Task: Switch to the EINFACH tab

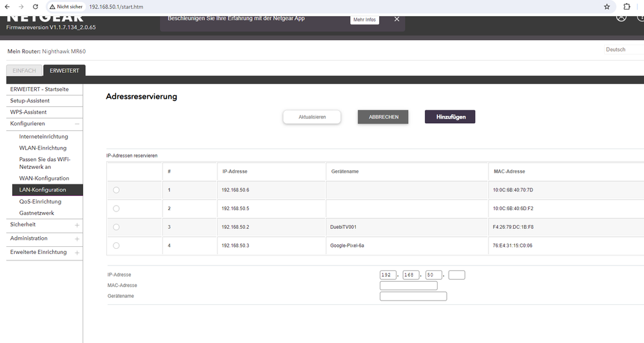Action: [24, 71]
